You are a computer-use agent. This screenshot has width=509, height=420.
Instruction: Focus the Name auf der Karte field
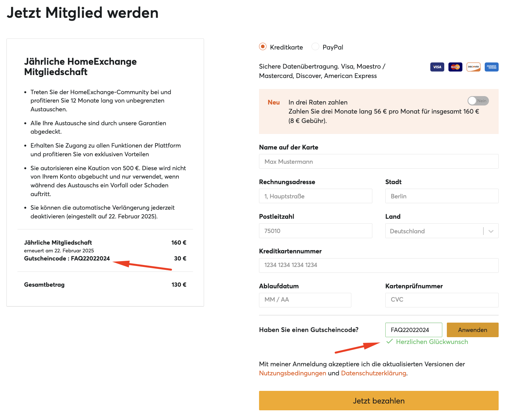(x=379, y=161)
